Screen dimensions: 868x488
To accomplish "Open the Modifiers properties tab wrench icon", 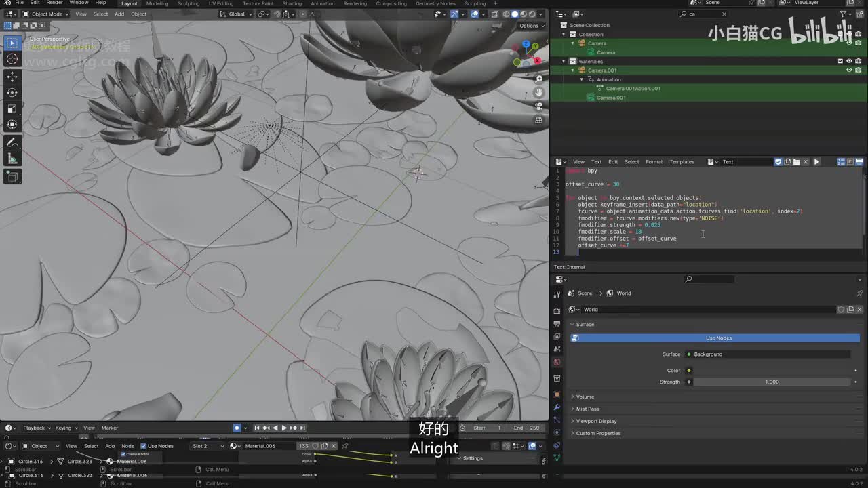I will (x=557, y=407).
